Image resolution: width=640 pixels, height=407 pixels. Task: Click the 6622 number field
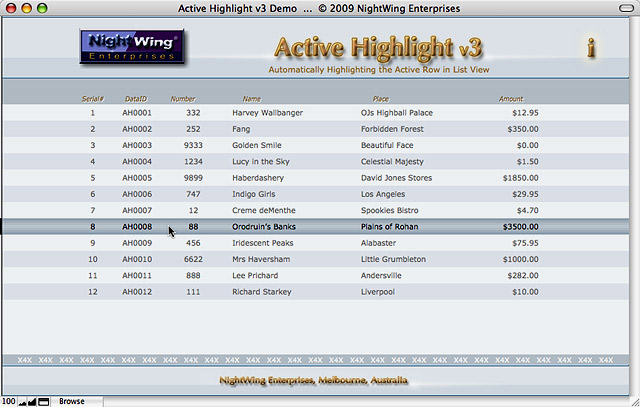[x=193, y=259]
